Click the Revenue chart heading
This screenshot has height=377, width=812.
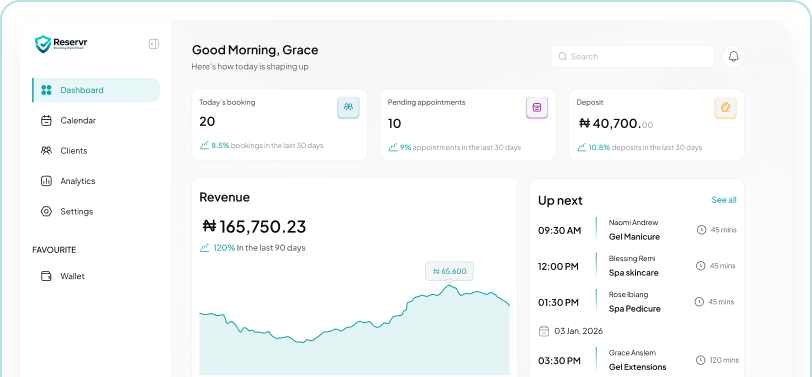[x=224, y=197]
